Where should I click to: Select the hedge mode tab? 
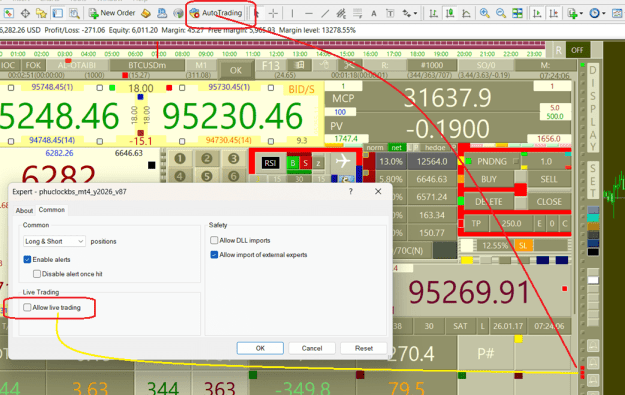pos(435,147)
